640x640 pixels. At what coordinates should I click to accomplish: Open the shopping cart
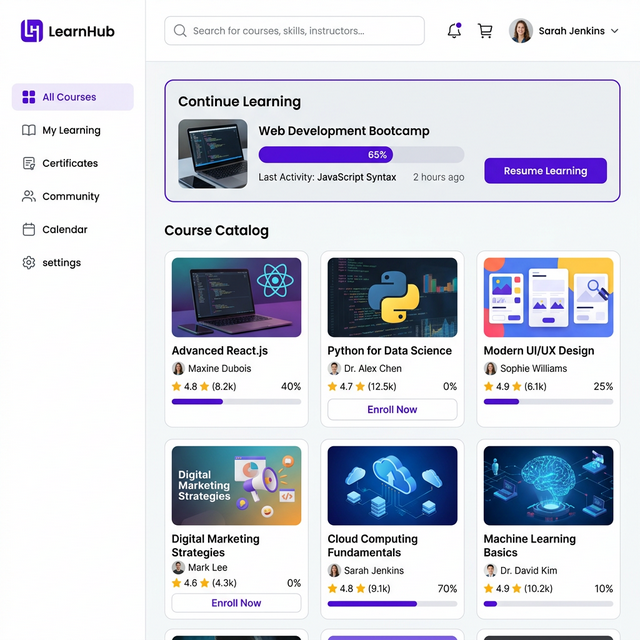coord(485,31)
